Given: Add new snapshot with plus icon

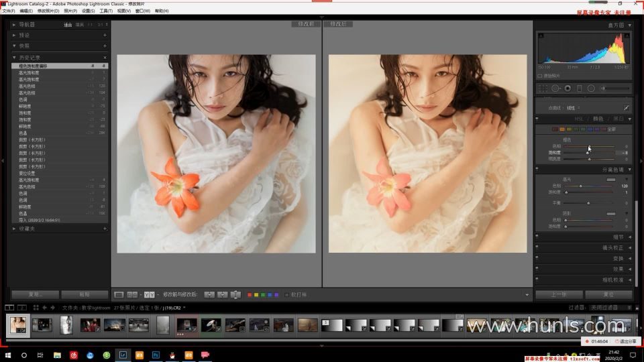Looking at the screenshot, I should (x=105, y=46).
